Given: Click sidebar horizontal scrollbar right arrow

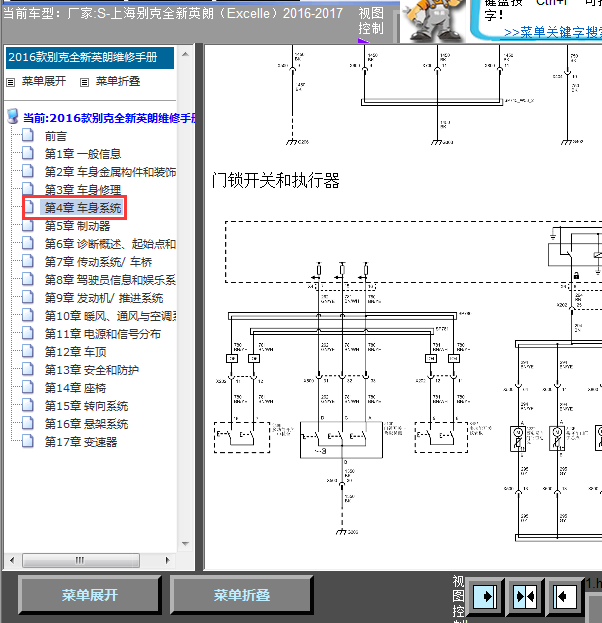Looking at the screenshot, I should tap(168, 560).
